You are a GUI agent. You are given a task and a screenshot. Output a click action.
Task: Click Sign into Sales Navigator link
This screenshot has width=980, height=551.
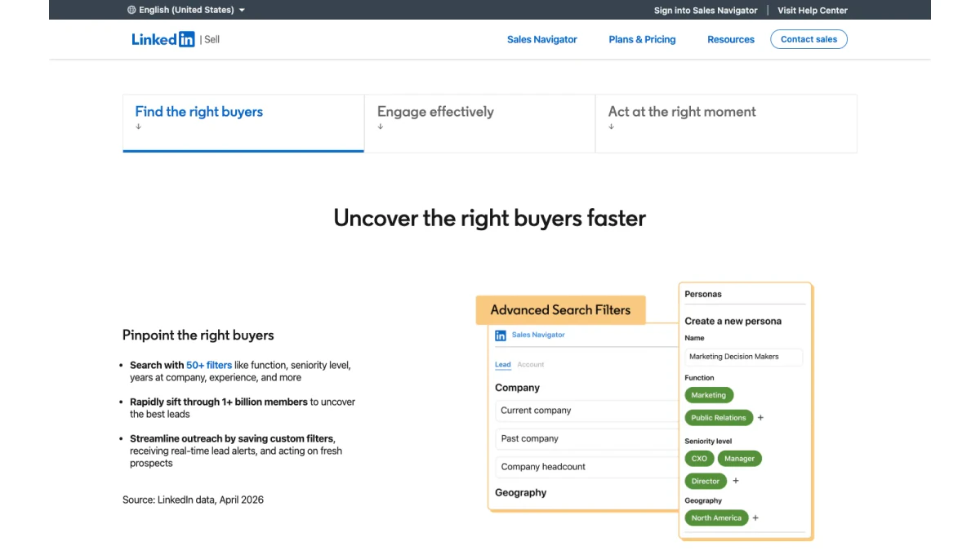pos(706,11)
